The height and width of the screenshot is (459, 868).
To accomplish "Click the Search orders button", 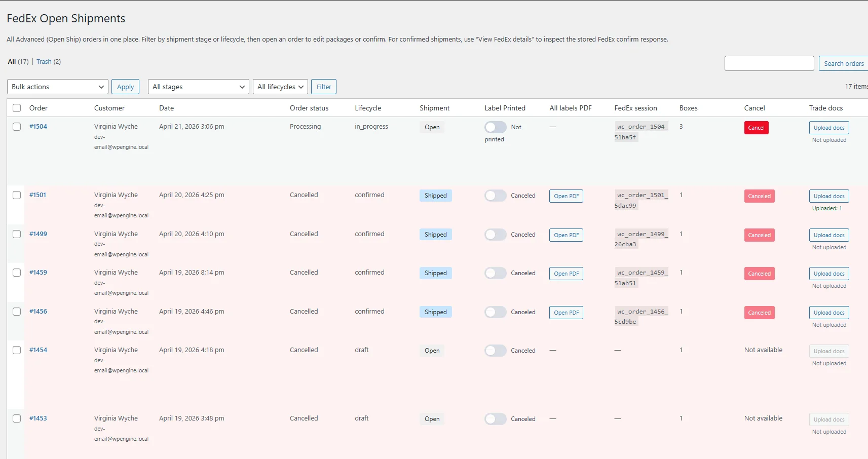I will pyautogui.click(x=844, y=63).
